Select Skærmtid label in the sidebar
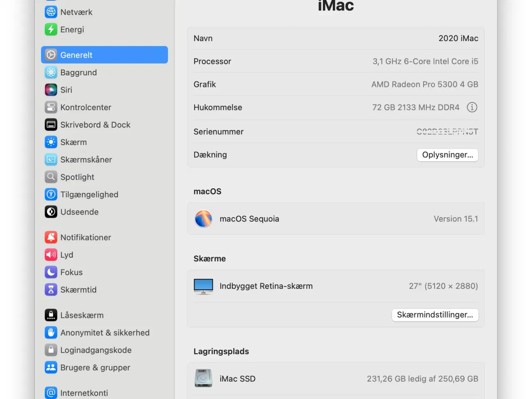The image size is (532, 399). click(79, 290)
